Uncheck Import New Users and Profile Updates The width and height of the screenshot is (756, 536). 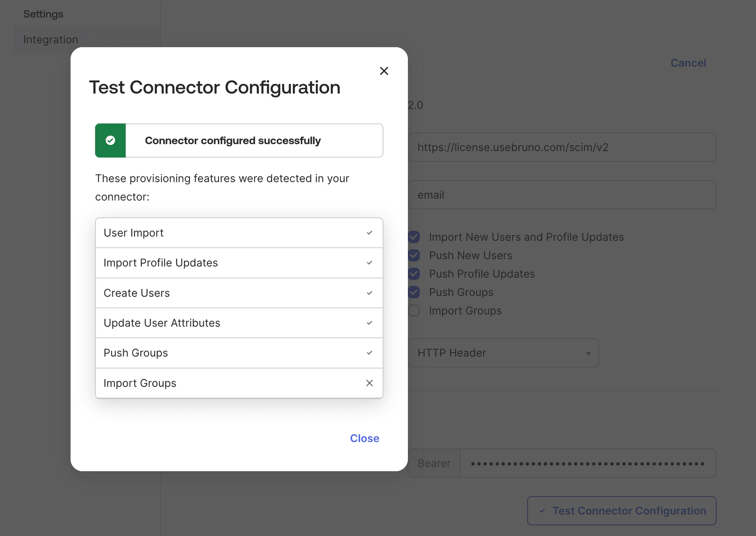coord(414,237)
